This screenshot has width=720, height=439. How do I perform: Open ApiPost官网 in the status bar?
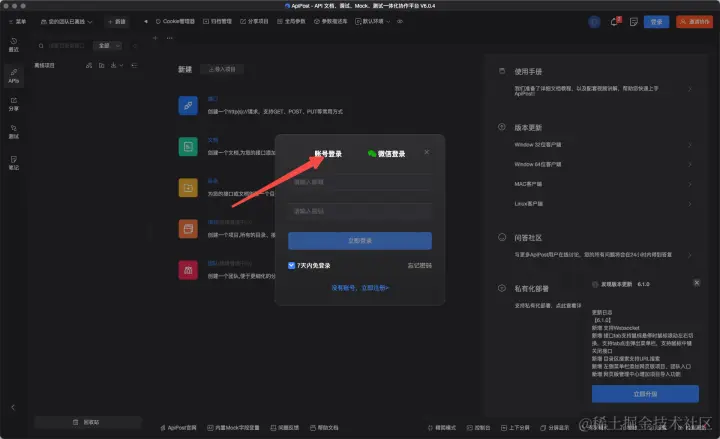pyautogui.click(x=178, y=428)
